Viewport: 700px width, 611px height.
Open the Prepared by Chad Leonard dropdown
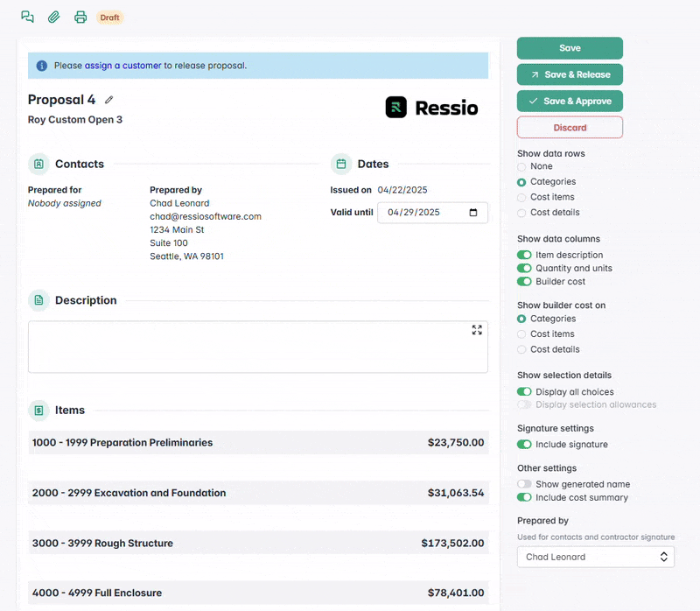tap(595, 557)
